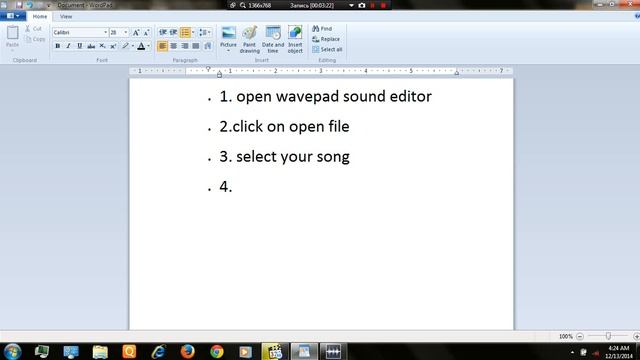Click the Decrease indent icon

tap(162, 32)
